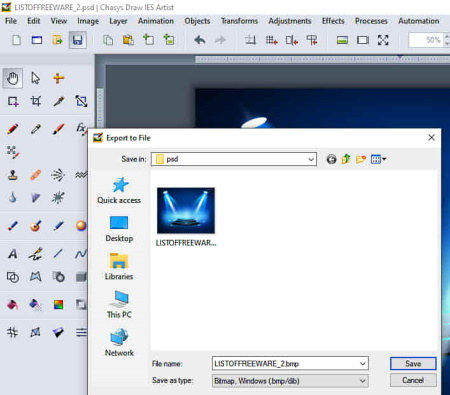Select the Hand pan tool
450x395 pixels.
pos(13,79)
